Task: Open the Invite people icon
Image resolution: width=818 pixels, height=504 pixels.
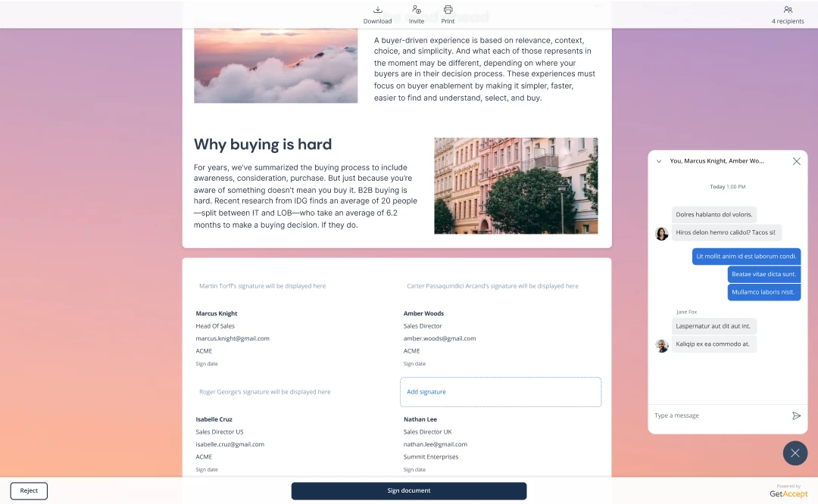Action: point(416,10)
